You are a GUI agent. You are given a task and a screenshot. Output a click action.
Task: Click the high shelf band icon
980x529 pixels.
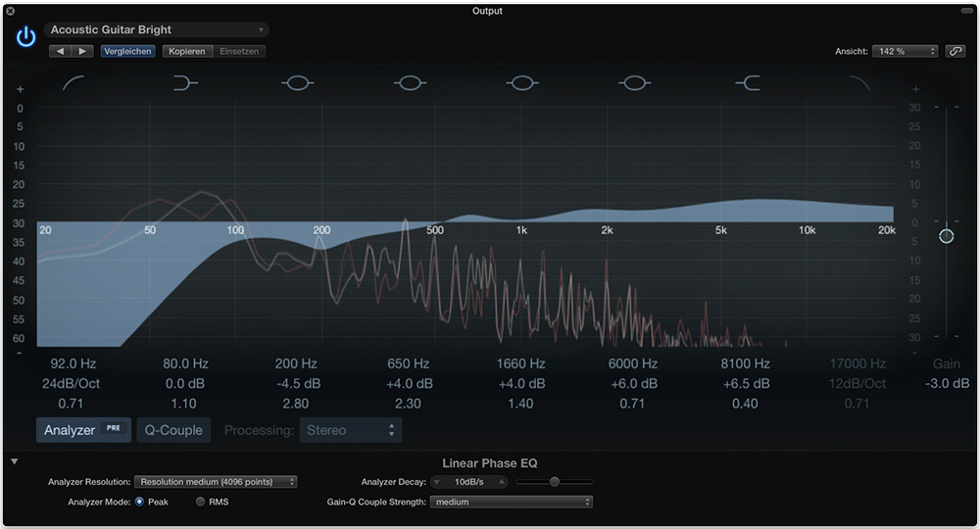click(748, 84)
